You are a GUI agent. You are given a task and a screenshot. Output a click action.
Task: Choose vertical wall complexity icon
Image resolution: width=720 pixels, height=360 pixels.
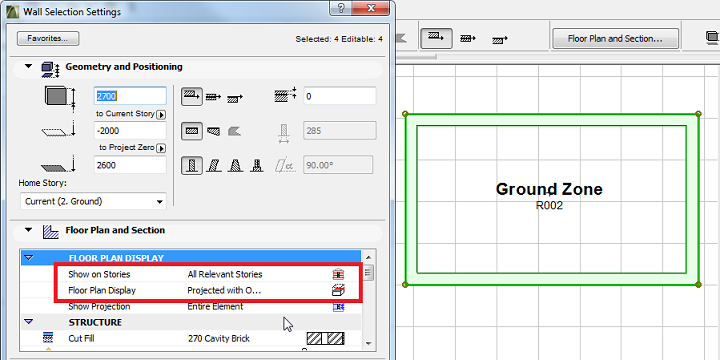[191, 165]
